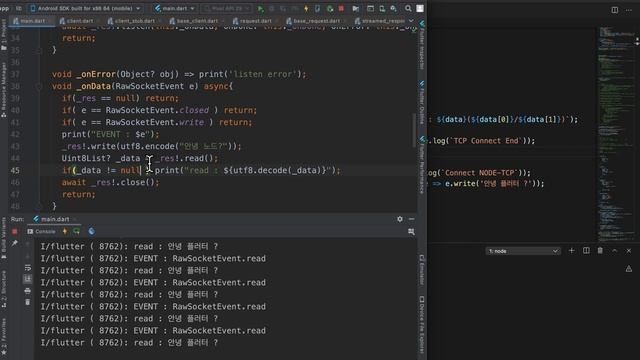
Task: Click line number 45 in the gutter
Action: [15, 171]
